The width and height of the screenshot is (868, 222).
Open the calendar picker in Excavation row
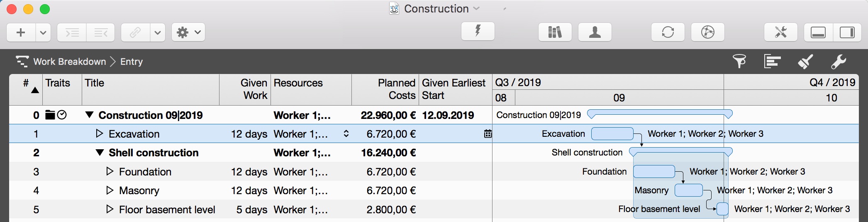coord(488,134)
